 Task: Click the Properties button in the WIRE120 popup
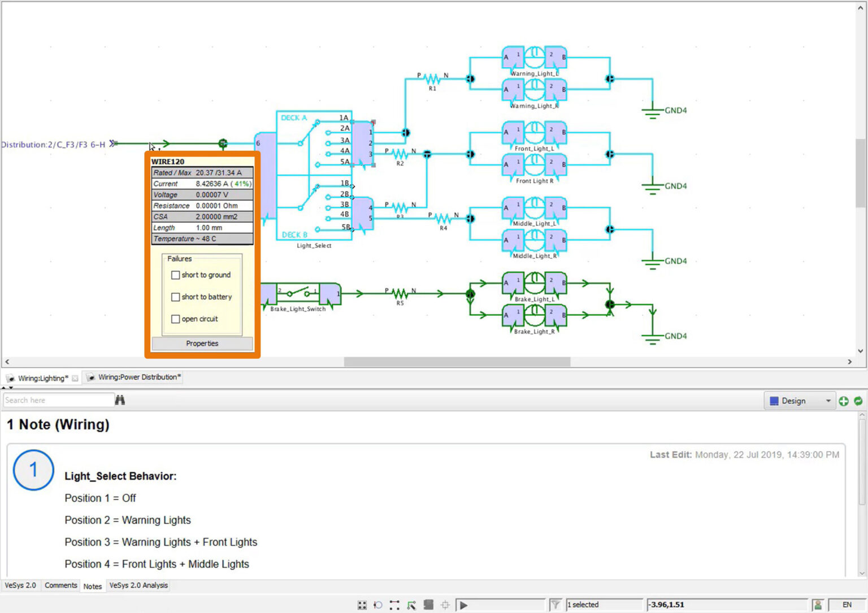pos(202,344)
